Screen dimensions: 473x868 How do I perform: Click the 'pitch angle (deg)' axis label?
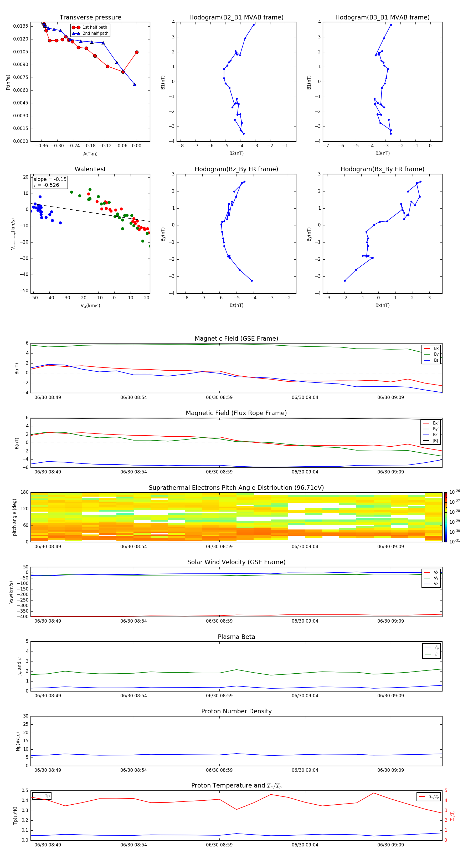14,517
